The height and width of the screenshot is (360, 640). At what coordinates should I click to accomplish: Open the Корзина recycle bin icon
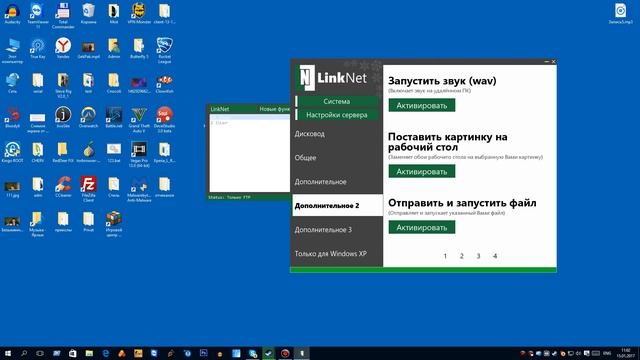click(x=89, y=13)
